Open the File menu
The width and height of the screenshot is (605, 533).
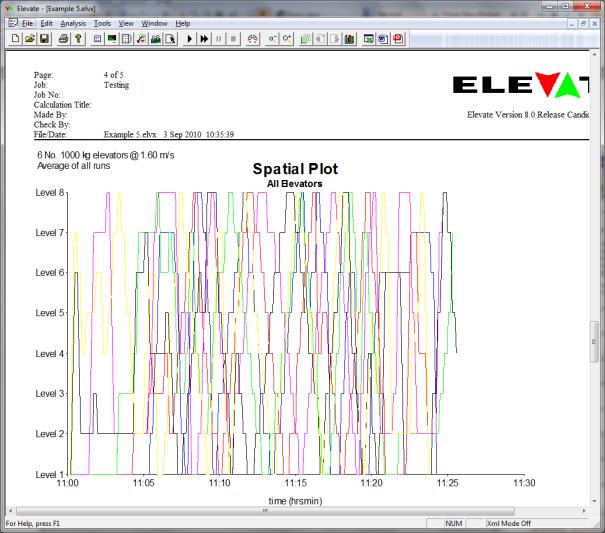pyautogui.click(x=27, y=22)
